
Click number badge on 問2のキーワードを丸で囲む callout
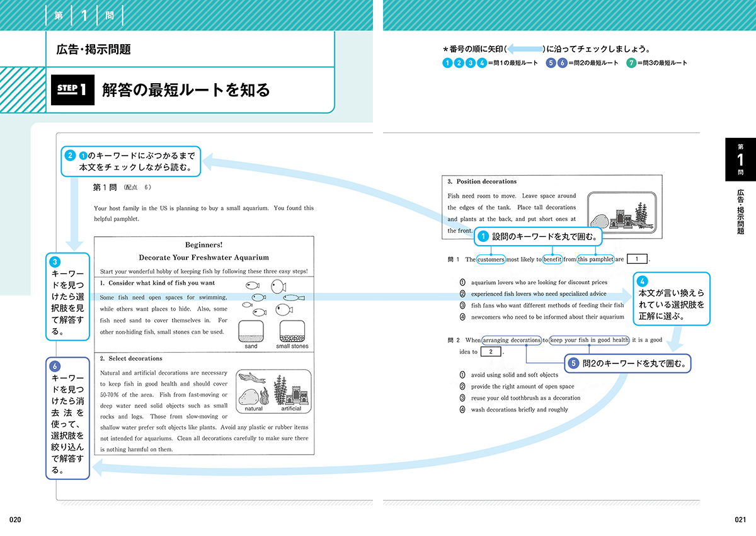click(574, 363)
